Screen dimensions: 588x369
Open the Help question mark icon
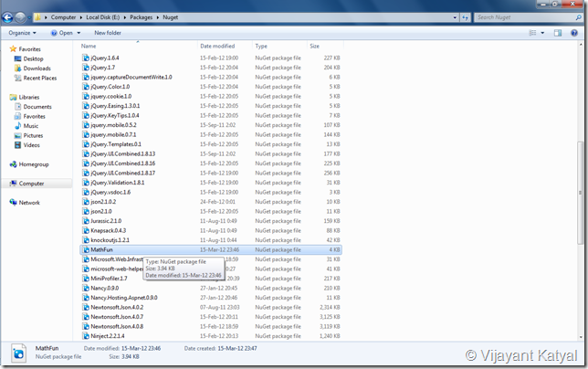click(x=574, y=33)
